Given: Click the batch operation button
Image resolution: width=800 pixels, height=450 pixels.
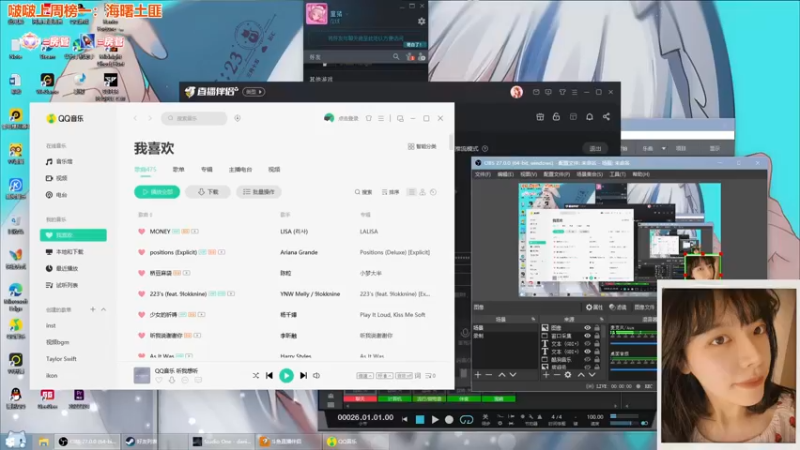Looking at the screenshot, I should coord(259,192).
